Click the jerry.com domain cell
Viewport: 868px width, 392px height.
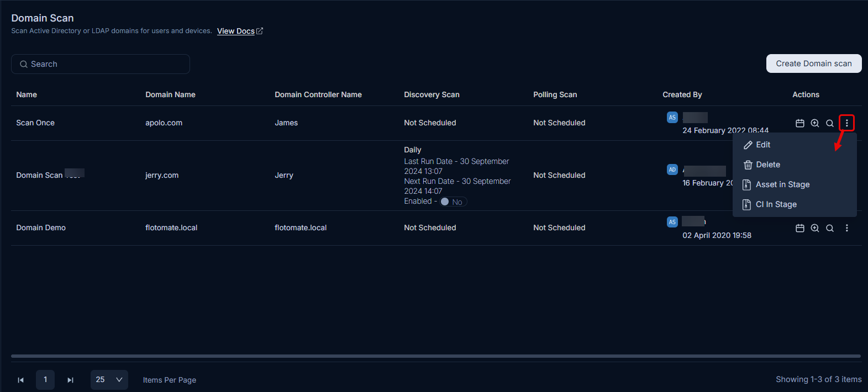162,175
